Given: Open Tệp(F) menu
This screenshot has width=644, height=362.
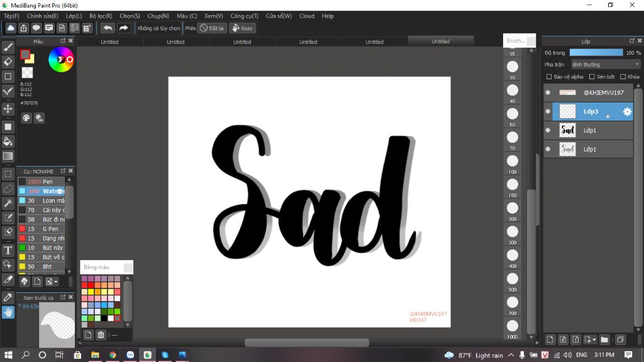Looking at the screenshot, I should [11, 16].
